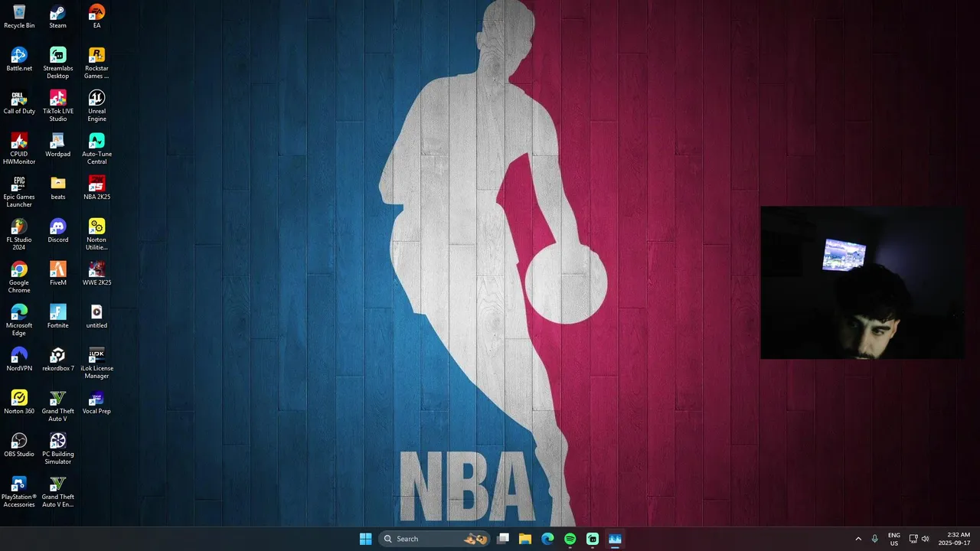Select the PlayStation Accessories icon
Image resolution: width=980 pixels, height=551 pixels.
coord(19,491)
